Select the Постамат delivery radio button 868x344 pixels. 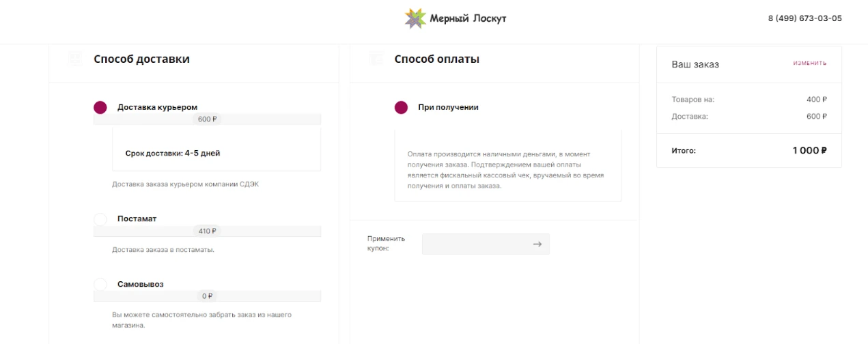point(100,219)
